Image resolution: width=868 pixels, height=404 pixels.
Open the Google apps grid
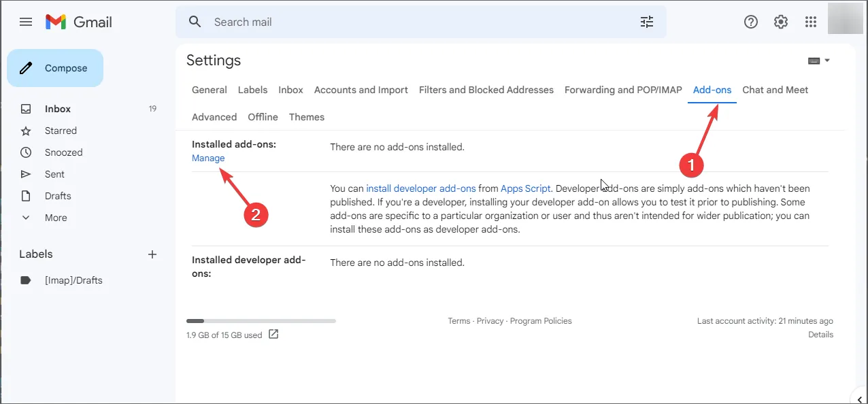click(810, 22)
